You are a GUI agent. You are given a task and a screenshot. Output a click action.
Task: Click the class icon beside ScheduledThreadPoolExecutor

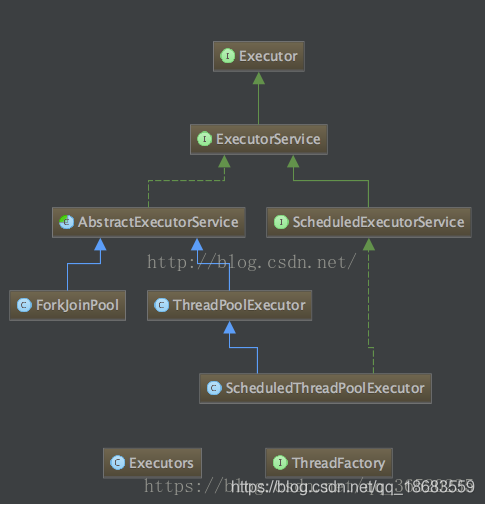[x=214, y=388]
